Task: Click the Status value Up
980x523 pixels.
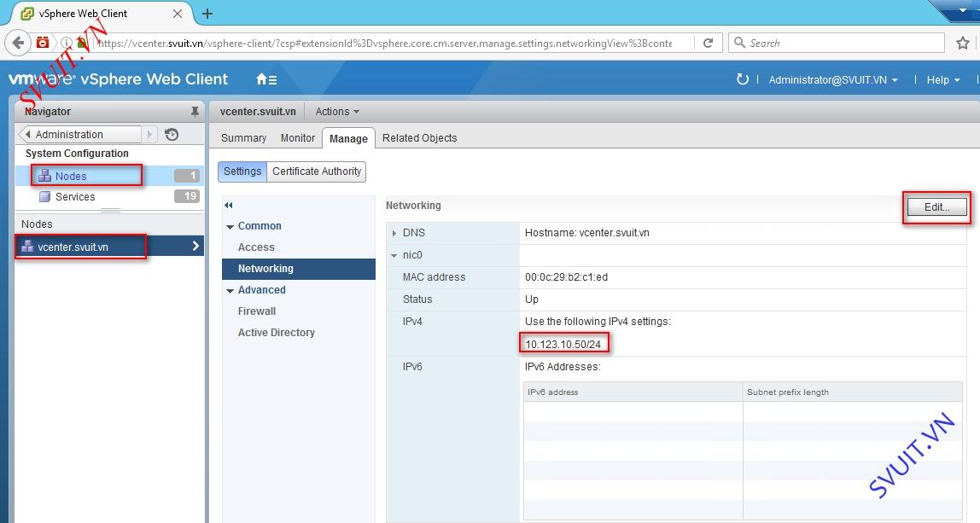Action: click(x=532, y=299)
